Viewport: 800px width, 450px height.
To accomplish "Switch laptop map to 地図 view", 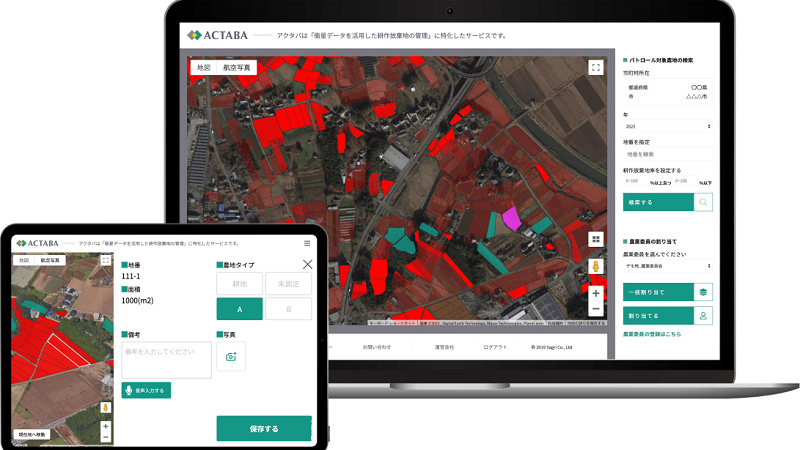I will pyautogui.click(x=204, y=67).
